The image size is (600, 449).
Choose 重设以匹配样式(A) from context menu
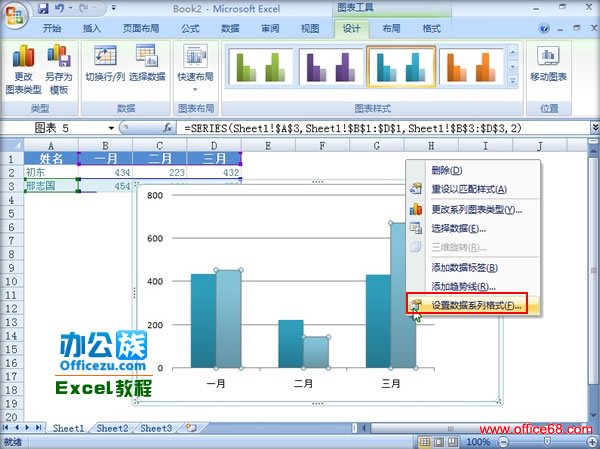(473, 189)
